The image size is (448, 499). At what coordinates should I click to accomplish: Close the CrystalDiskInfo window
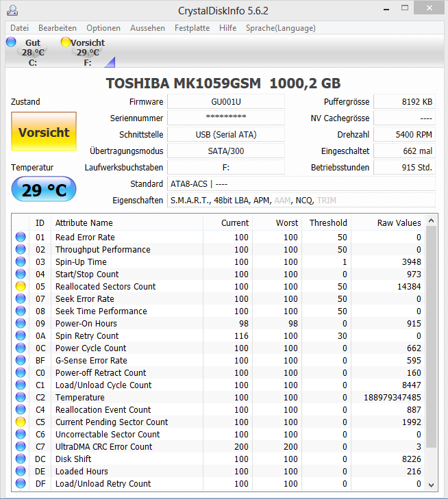coord(430,8)
